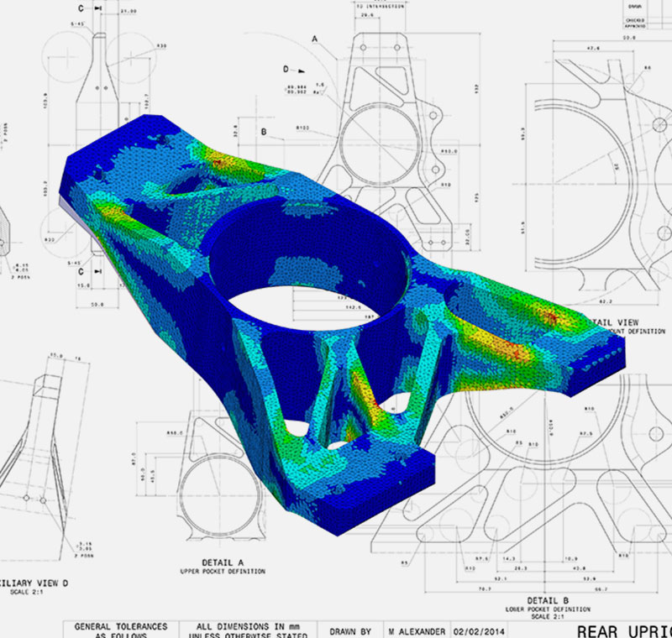Image resolution: width=672 pixels, height=638 pixels.
Task: Click the DETAIL A label
Action: tap(223, 562)
